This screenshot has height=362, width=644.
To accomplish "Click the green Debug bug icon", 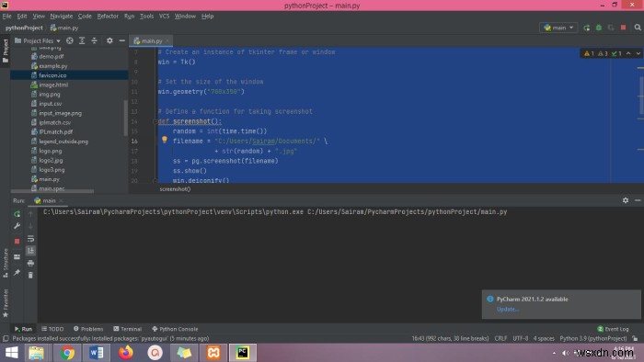I will [599, 28].
